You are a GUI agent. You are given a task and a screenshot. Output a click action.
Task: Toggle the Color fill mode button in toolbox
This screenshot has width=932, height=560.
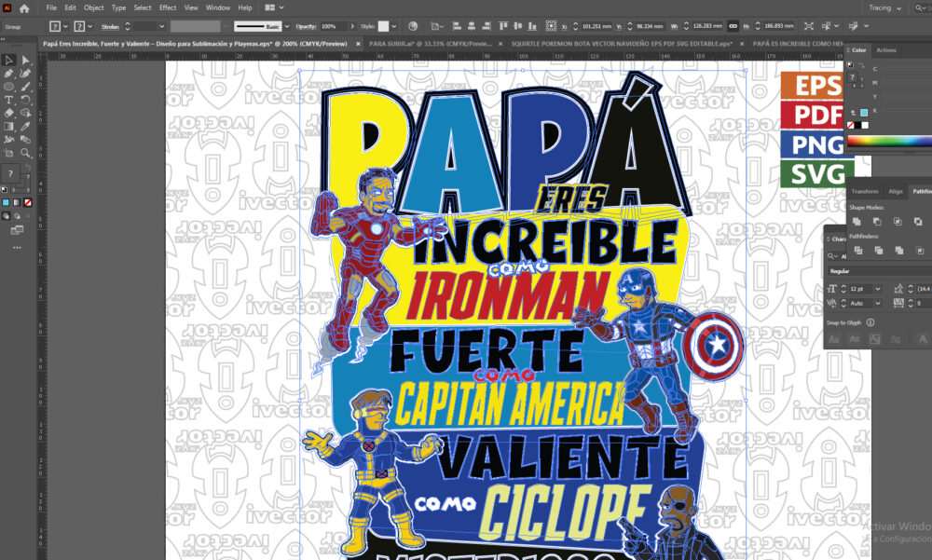coord(6,203)
